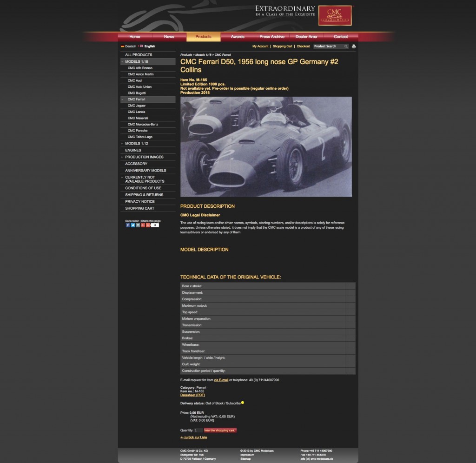Screen dimensions: 476x463
Task: Click Into the shopping cart button
Action: (x=220, y=430)
